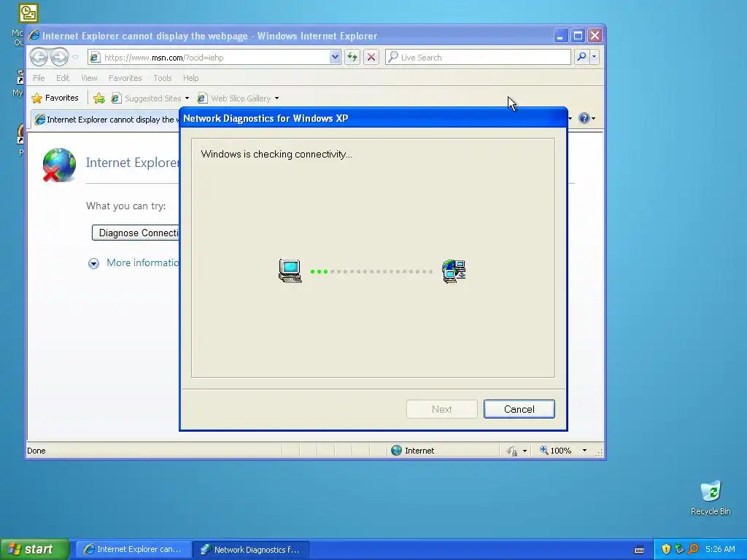Expand the More information arrow
This screenshot has height=560, width=747.
(93, 263)
